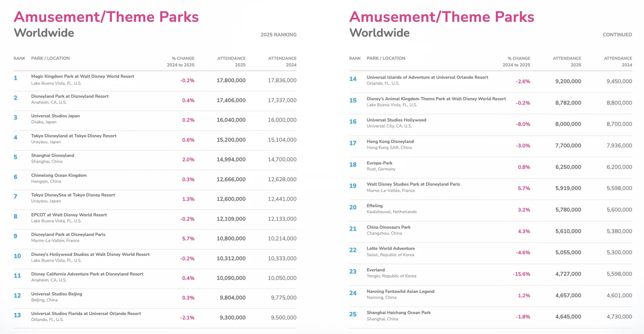Screen dimensions: 644x334
Task: Click Disneyland Park at Disneyland Resort row name
Action: (x=70, y=96)
